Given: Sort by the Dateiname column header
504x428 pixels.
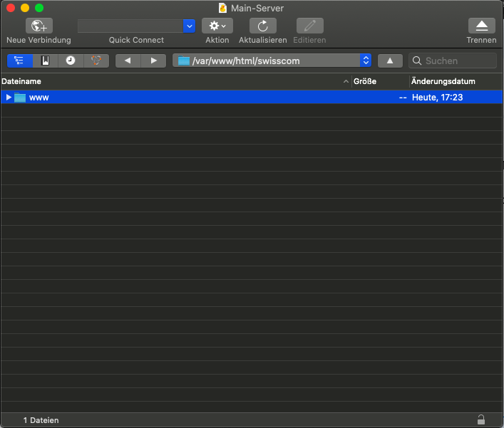Looking at the screenshot, I should tap(171, 81).
